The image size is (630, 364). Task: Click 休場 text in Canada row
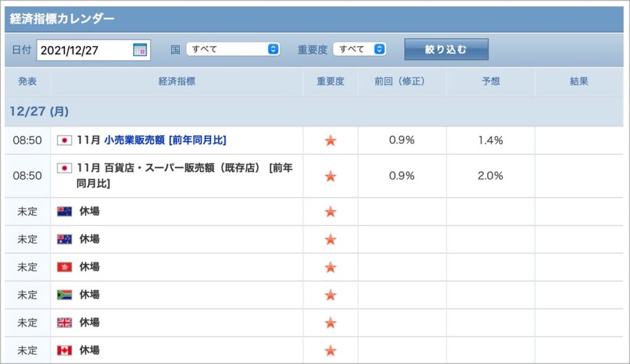[x=89, y=350]
